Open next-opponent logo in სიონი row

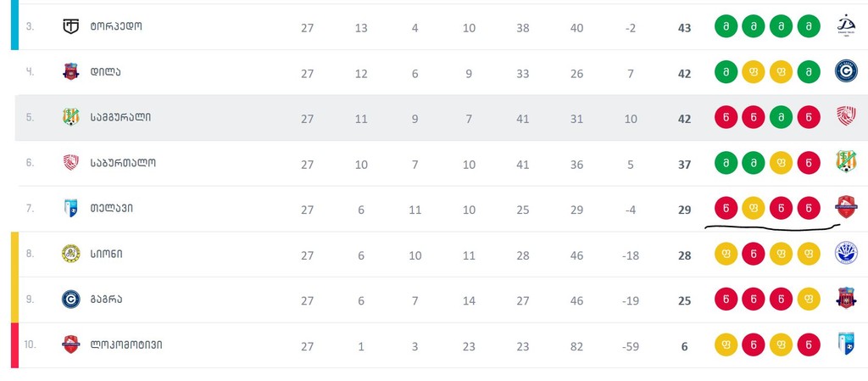click(846, 253)
